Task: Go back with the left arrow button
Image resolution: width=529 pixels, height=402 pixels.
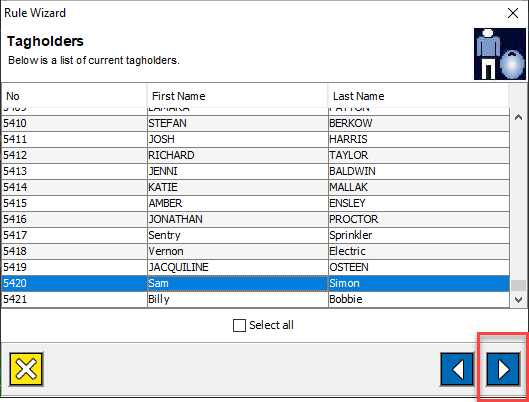Action: [x=457, y=369]
